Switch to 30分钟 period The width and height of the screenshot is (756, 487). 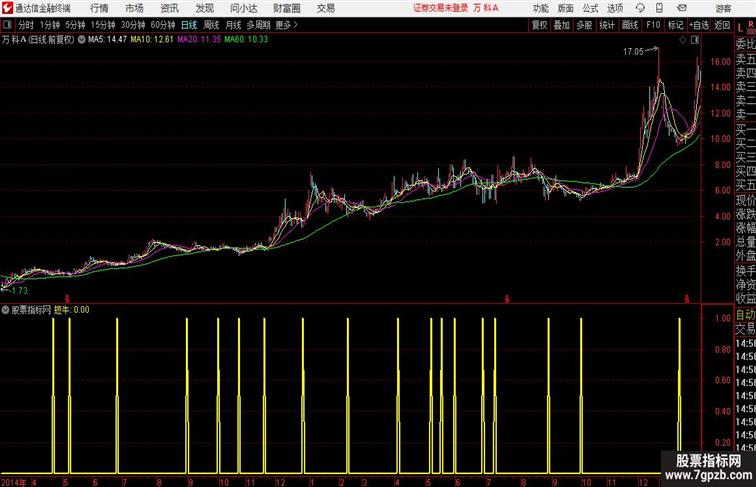pyautogui.click(x=133, y=25)
